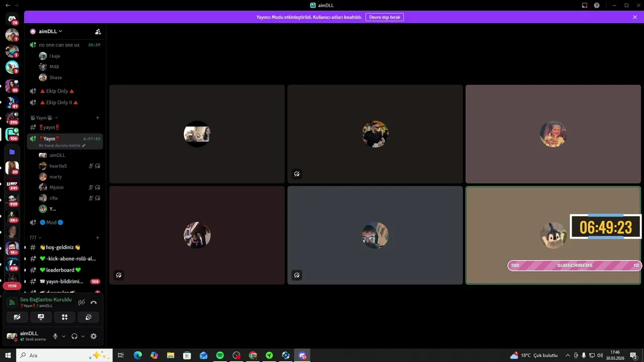The height and width of the screenshot is (362, 644).
Task: Select rifle in the Yayın voice list
Action: click(x=70, y=198)
